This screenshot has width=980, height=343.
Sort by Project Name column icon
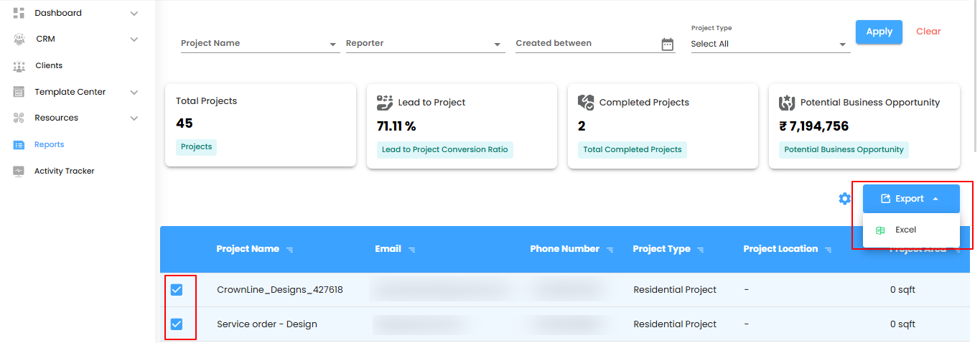coord(290,250)
